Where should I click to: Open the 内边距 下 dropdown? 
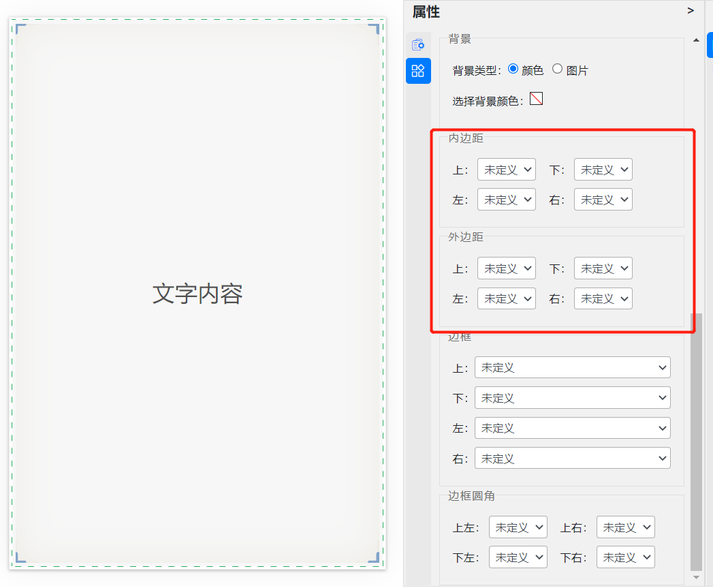point(603,170)
